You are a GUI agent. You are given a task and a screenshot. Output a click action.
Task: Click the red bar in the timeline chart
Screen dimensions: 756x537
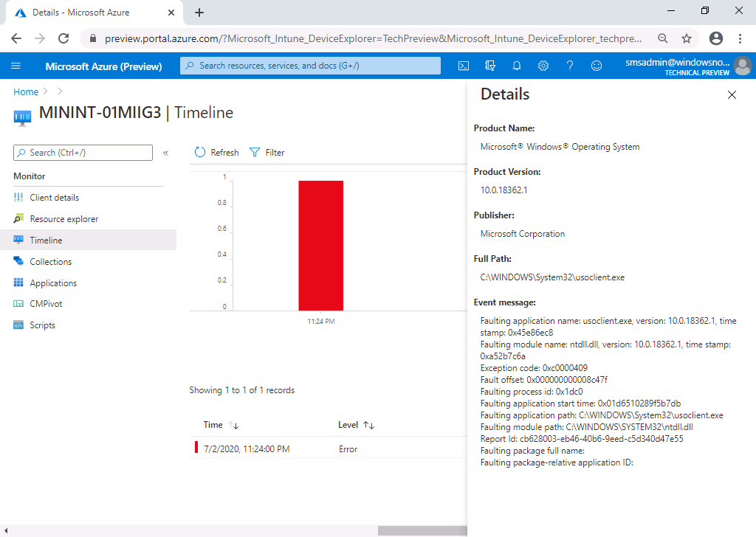point(320,246)
